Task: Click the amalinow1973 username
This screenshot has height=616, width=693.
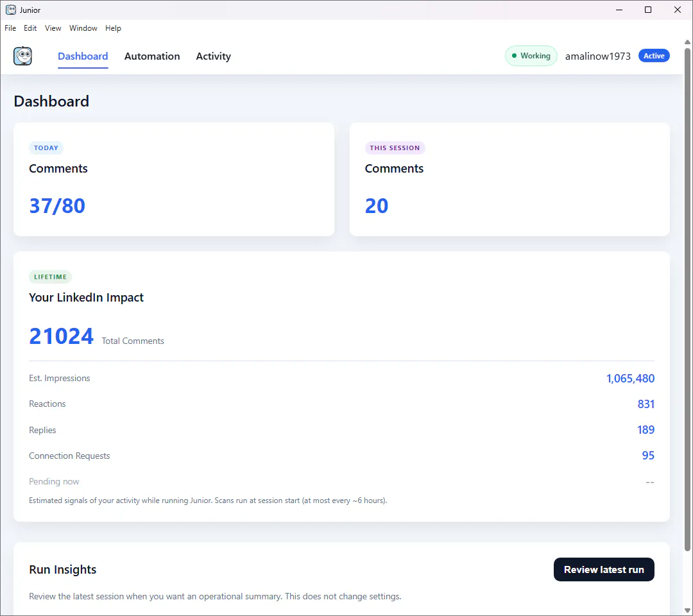Action: point(597,56)
